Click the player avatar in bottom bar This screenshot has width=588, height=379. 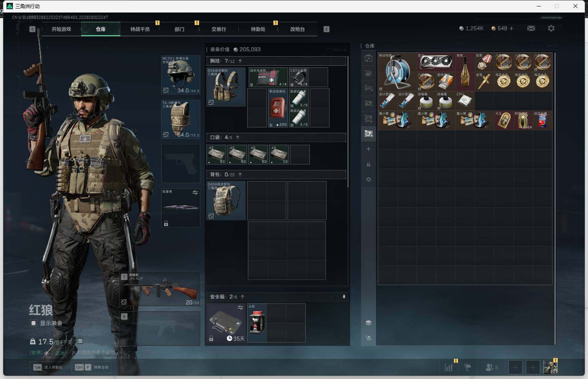(550, 367)
